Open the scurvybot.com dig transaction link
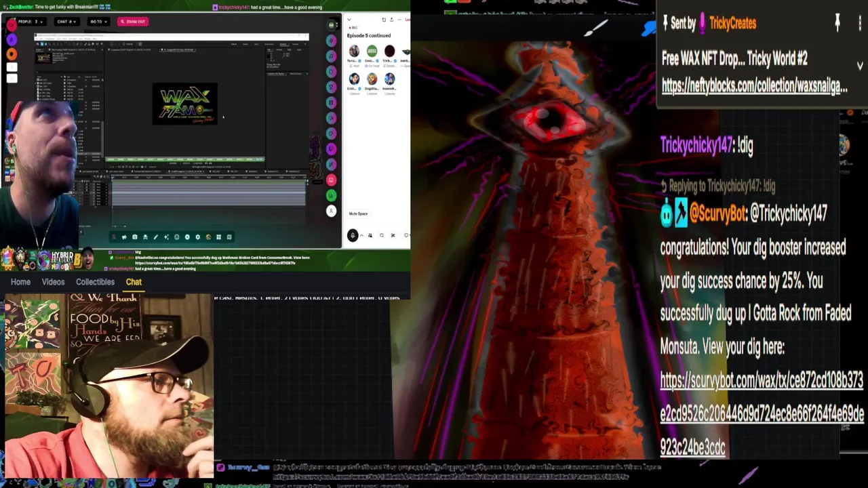This screenshot has height=488, width=868. pos(762,414)
